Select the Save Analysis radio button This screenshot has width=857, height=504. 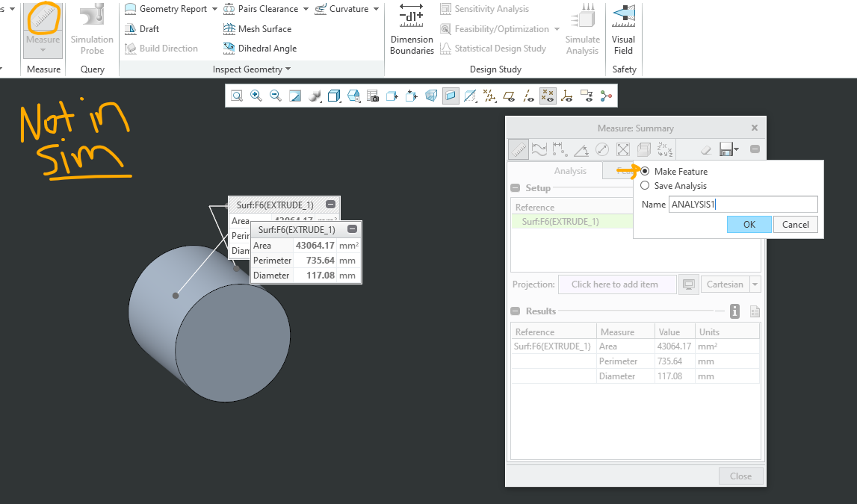click(x=645, y=185)
